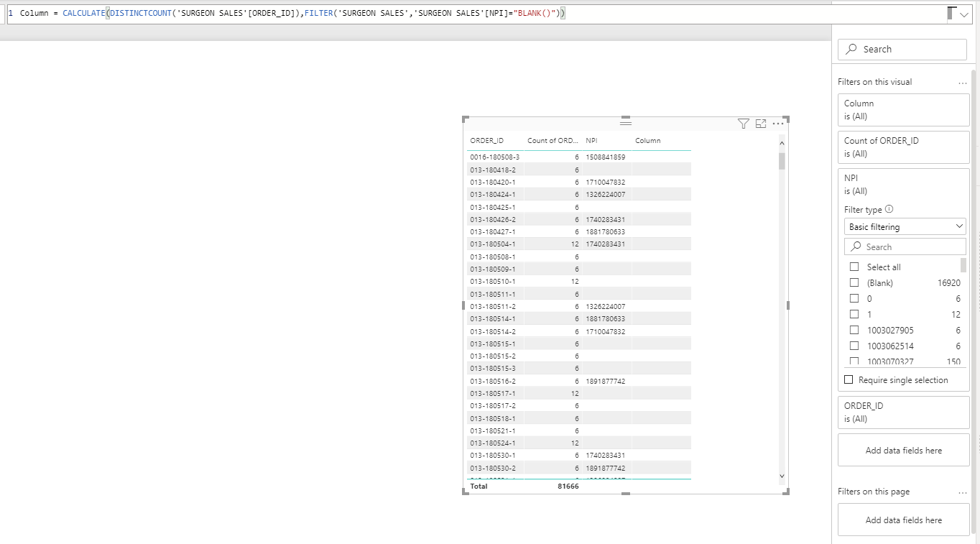Click Add data fields here under visual filters
Viewport: 980px width, 544px height.
pos(904,450)
